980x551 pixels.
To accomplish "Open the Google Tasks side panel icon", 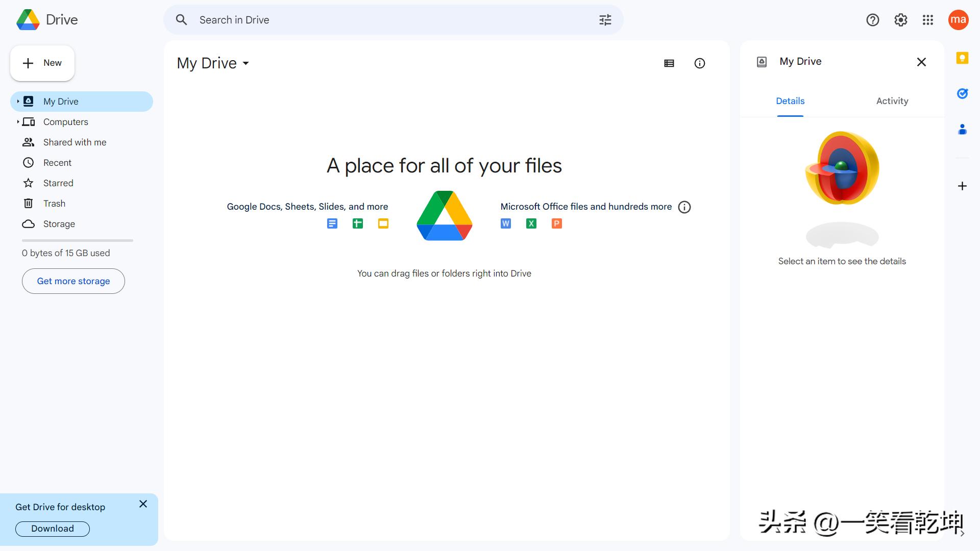I will pos(962,93).
